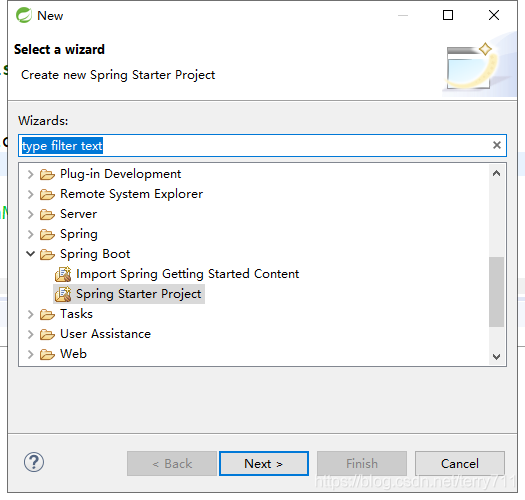Collapse the Spring Boot tree node
525x500 pixels.
(x=30, y=254)
